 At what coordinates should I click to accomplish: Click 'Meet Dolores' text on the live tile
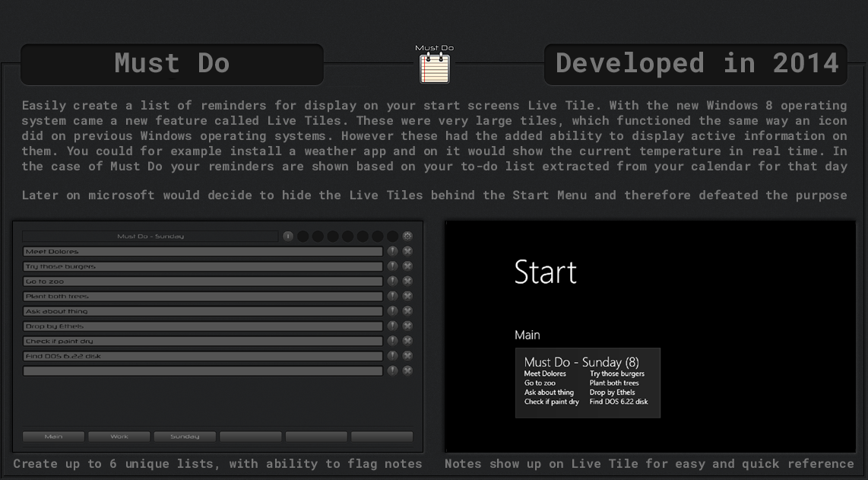(545, 374)
